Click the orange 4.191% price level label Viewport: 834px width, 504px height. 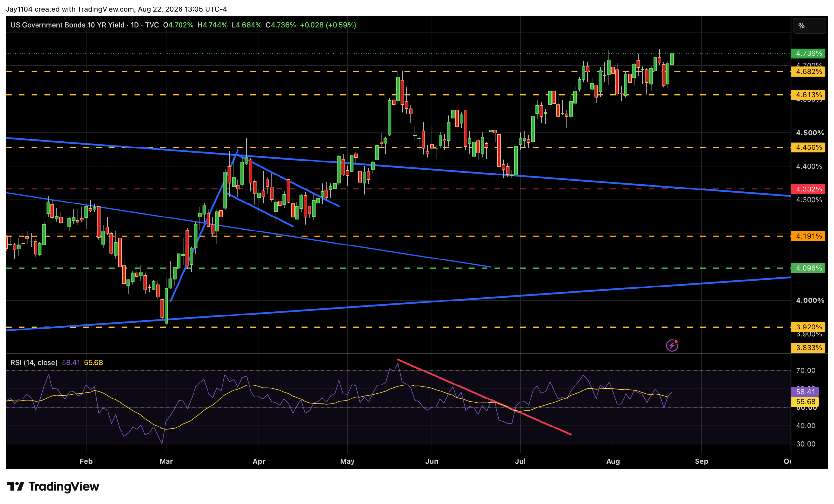click(808, 236)
